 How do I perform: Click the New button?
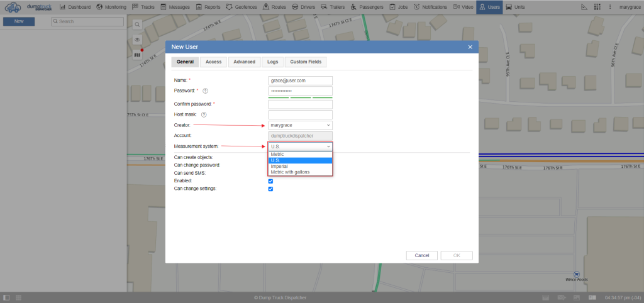[19, 21]
